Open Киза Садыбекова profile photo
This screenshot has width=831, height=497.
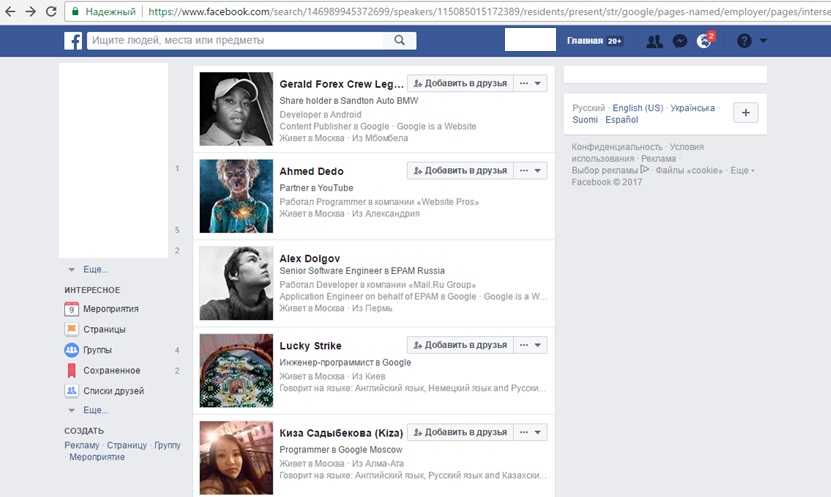[236, 458]
